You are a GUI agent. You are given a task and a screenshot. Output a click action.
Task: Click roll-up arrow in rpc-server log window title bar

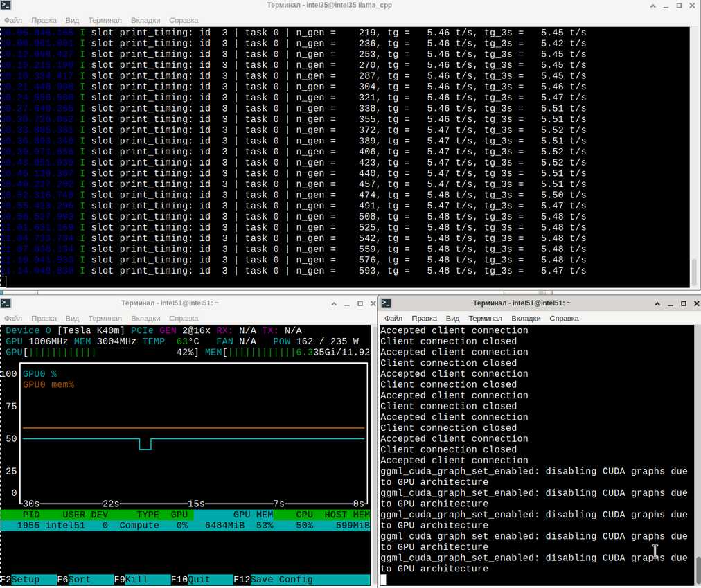coord(657,303)
